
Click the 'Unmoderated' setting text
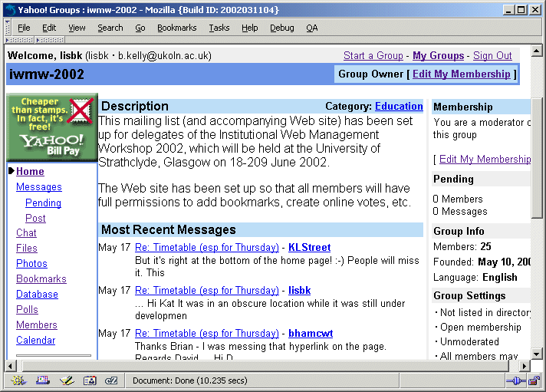pyautogui.click(x=469, y=342)
